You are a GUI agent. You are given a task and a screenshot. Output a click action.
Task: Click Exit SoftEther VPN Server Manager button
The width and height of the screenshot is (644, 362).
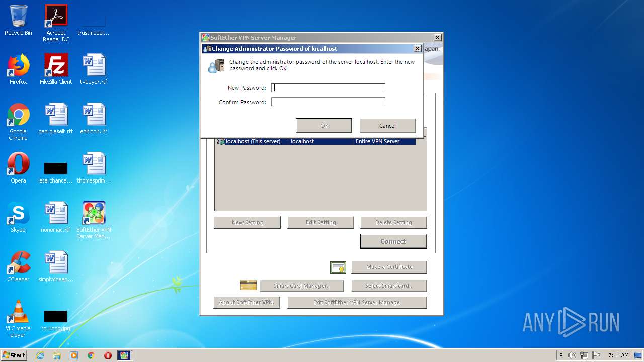pyautogui.click(x=357, y=302)
